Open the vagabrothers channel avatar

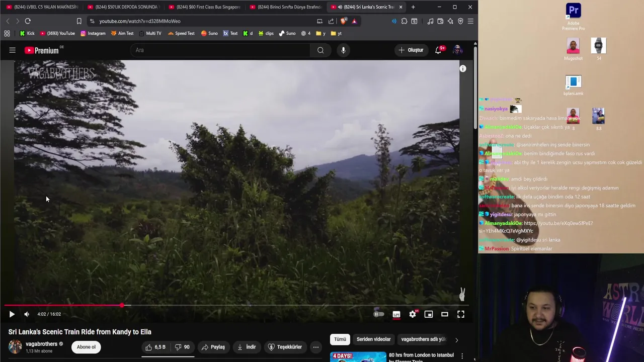(x=15, y=347)
